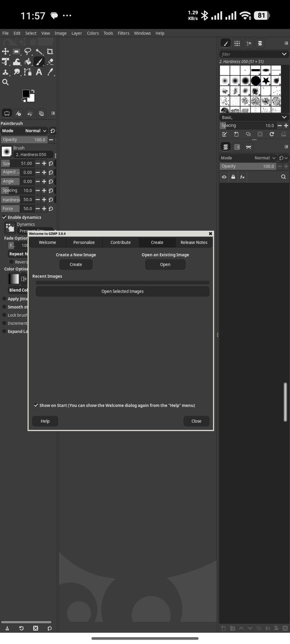290x644 pixels.
Task: Switch to the Release Notes tab
Action: click(x=194, y=242)
